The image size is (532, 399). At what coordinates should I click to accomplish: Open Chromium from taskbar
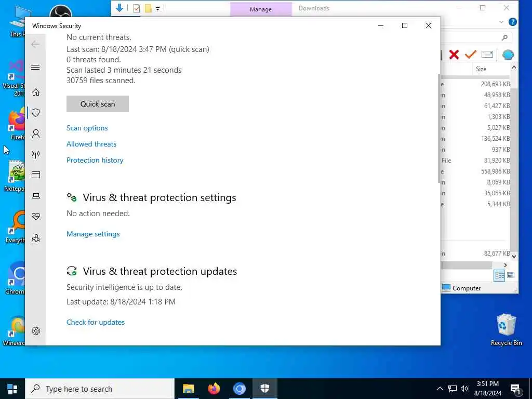tap(239, 389)
